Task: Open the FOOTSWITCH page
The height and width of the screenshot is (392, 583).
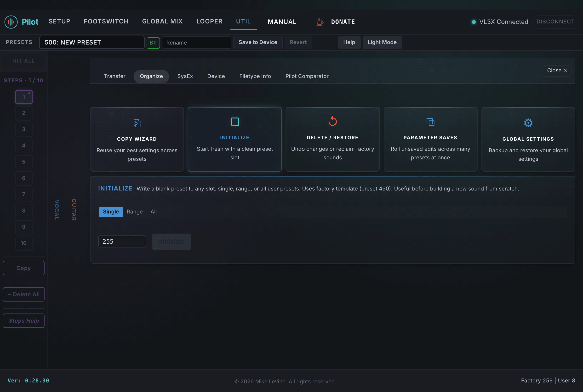Action: pyautogui.click(x=106, y=22)
